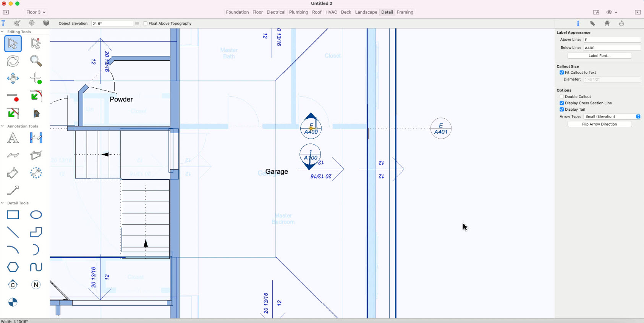Screen dimensions: 644x323
Task: Collapse the Annotation Tools section
Action: pos(2,126)
